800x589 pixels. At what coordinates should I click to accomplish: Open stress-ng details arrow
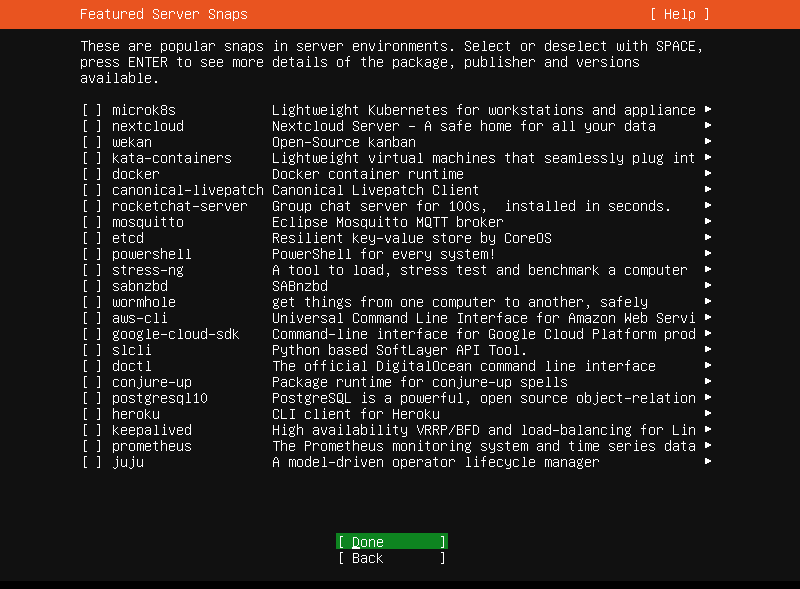coord(708,269)
